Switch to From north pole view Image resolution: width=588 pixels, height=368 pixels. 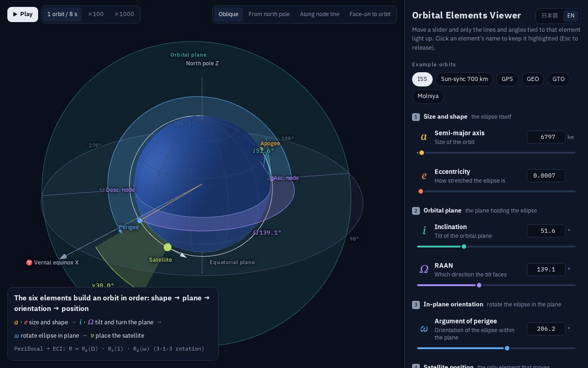click(x=269, y=14)
